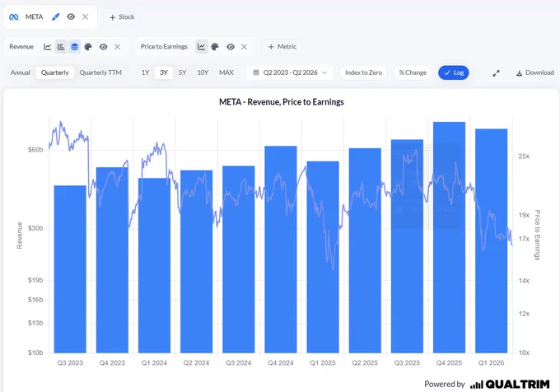Click the Q1 2025 revenue bar
Screen dimensions: 560x392
coord(323,257)
